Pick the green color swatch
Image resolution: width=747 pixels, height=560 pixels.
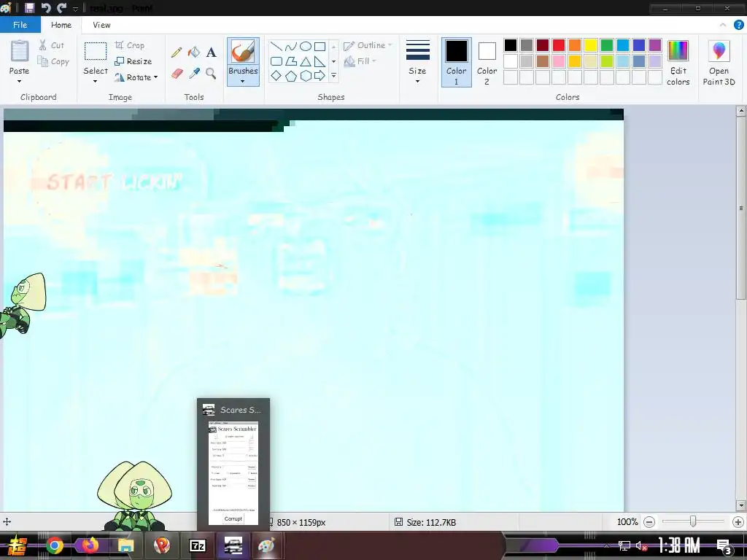[607, 45]
